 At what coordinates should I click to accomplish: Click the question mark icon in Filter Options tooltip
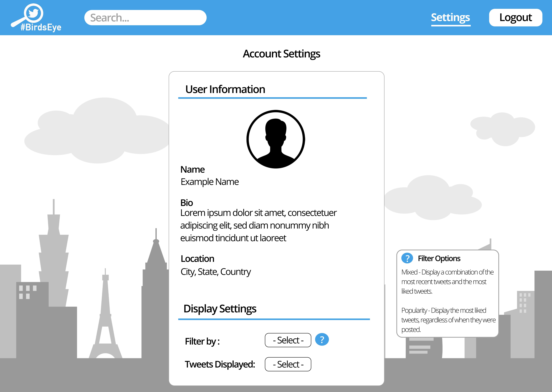(x=407, y=258)
